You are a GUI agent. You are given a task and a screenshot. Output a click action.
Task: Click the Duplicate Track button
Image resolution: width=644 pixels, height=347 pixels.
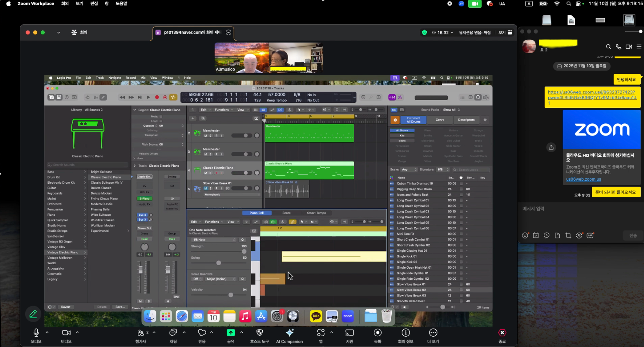pyautogui.click(x=202, y=118)
